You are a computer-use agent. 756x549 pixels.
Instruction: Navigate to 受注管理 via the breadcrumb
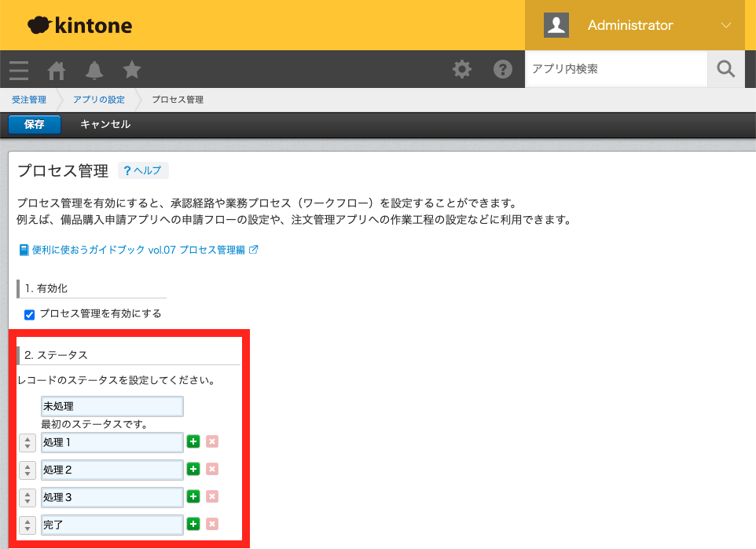click(29, 100)
